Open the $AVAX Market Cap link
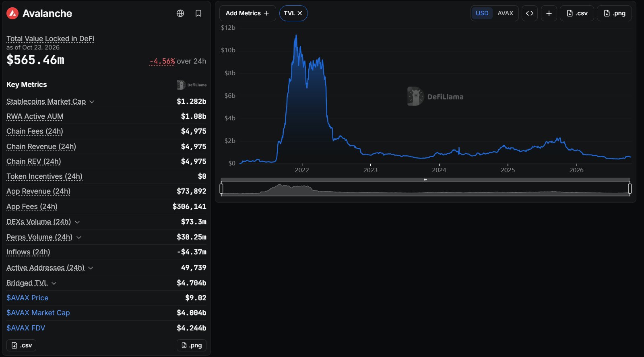This screenshot has width=644, height=357. [38, 313]
